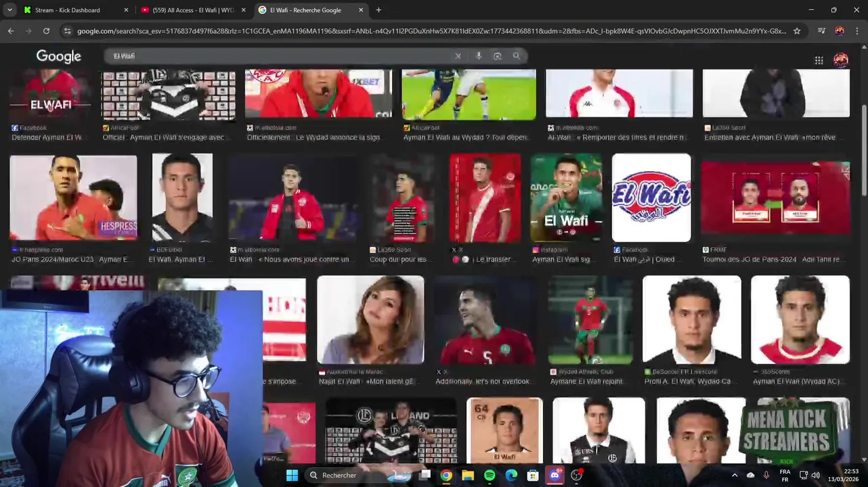Image resolution: width=868 pixels, height=487 pixels.
Task: Click the El Wafi search input field
Action: pyautogui.click(x=281, y=56)
